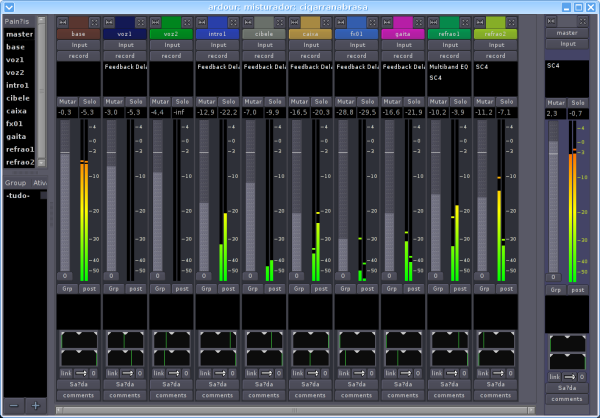Mute the cibele track
This screenshot has width=600, height=418.
coord(253,101)
